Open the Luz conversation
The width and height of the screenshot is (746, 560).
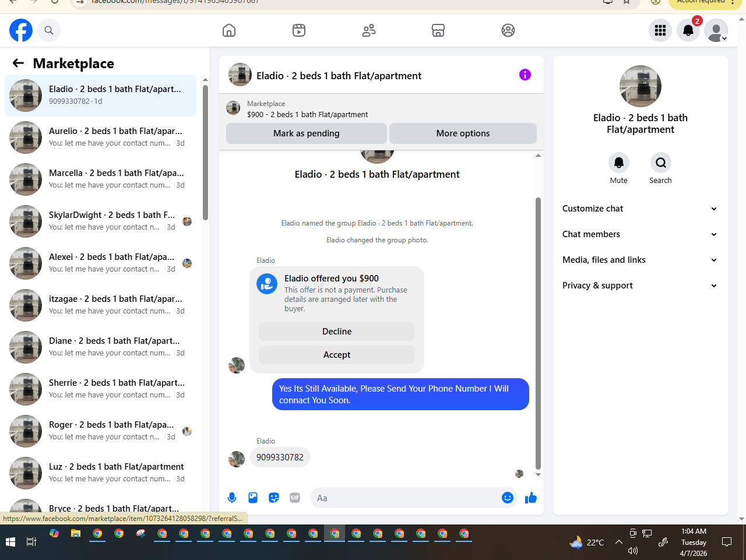tap(100, 473)
